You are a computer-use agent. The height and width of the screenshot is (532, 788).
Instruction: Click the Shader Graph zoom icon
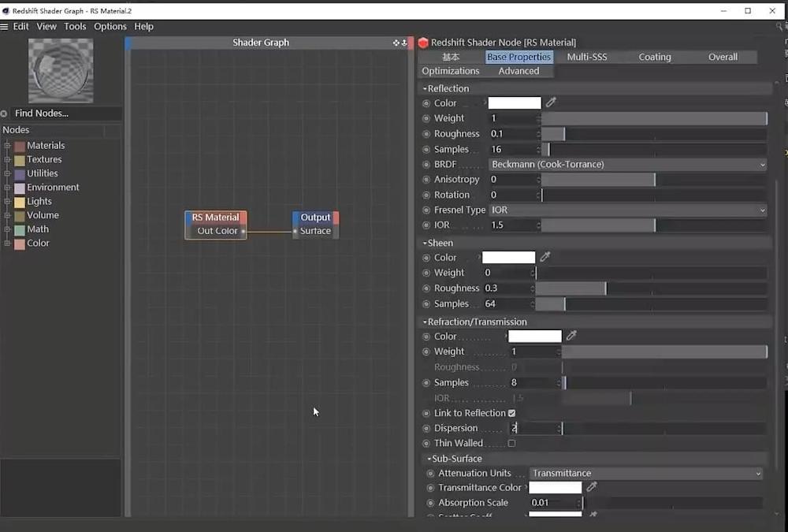point(404,43)
